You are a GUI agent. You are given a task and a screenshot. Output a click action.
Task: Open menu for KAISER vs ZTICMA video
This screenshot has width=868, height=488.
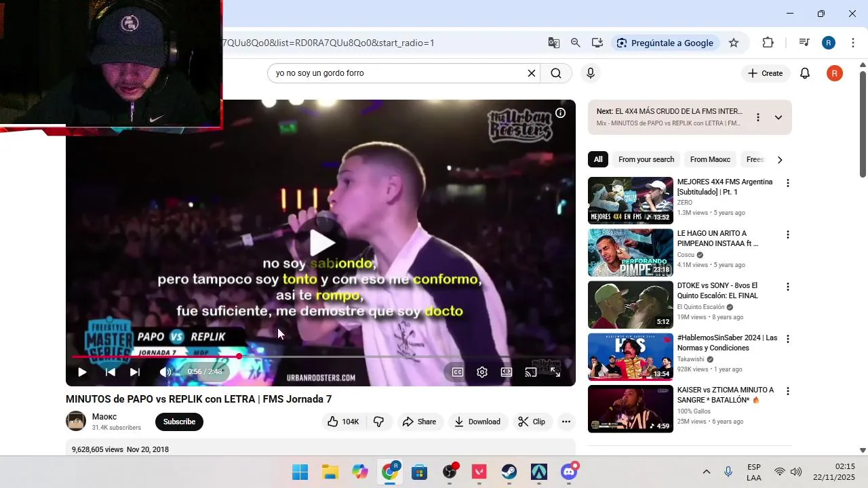pyautogui.click(x=788, y=391)
